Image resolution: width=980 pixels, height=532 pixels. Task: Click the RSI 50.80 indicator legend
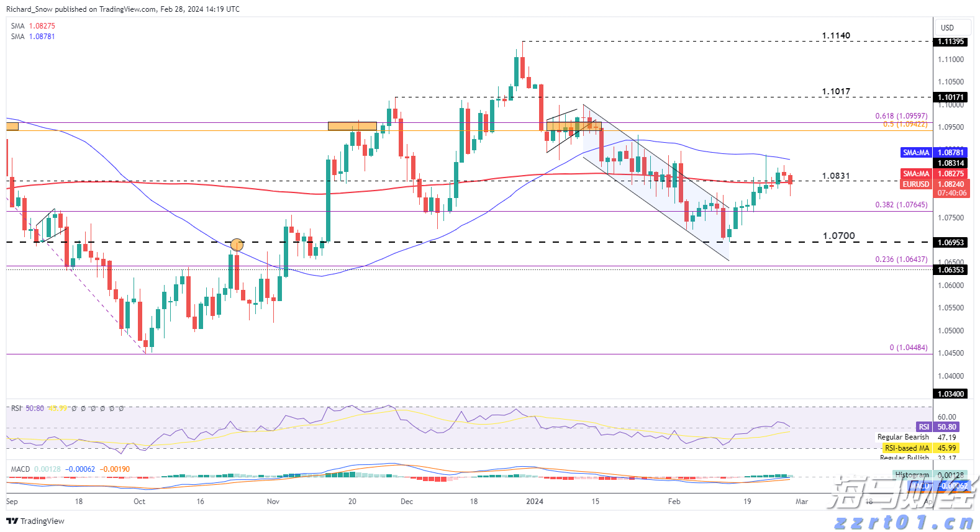27,408
